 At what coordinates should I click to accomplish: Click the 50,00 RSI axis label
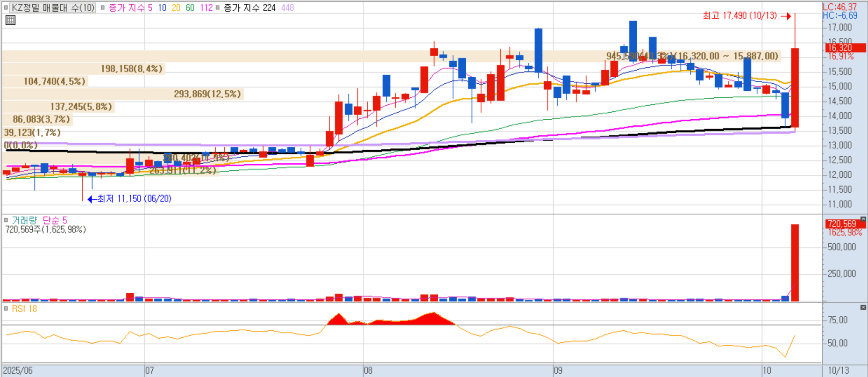click(x=838, y=343)
